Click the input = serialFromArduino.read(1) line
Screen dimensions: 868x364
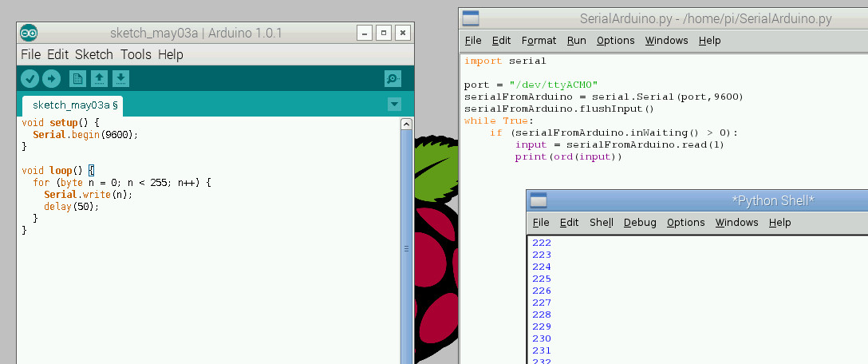[x=620, y=144]
